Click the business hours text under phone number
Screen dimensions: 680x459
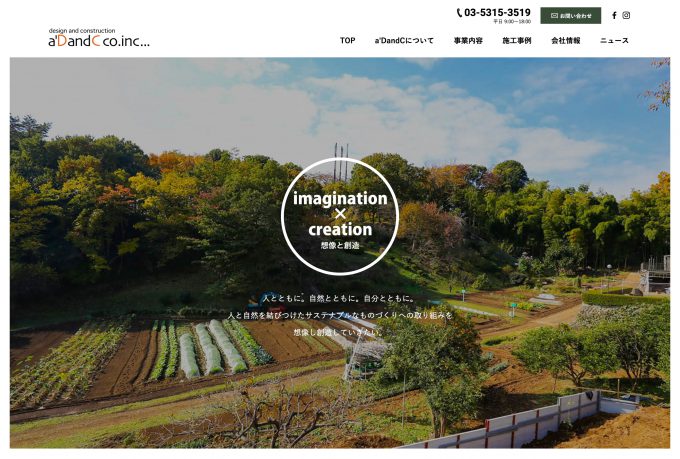tap(512, 21)
